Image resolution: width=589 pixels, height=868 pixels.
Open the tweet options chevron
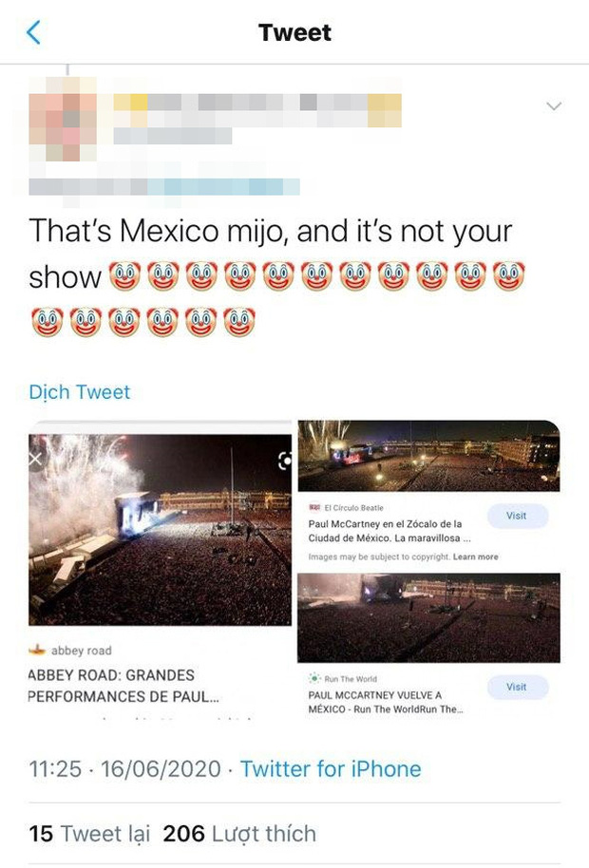click(x=554, y=105)
